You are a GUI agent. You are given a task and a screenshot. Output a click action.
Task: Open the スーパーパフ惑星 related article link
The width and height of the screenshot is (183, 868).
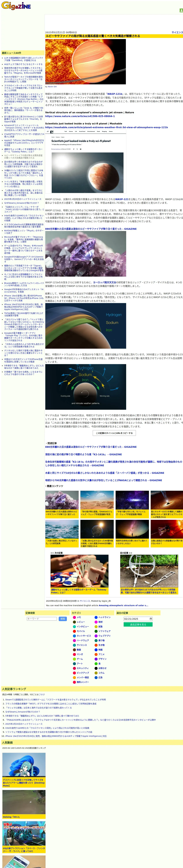click(x=105, y=473)
